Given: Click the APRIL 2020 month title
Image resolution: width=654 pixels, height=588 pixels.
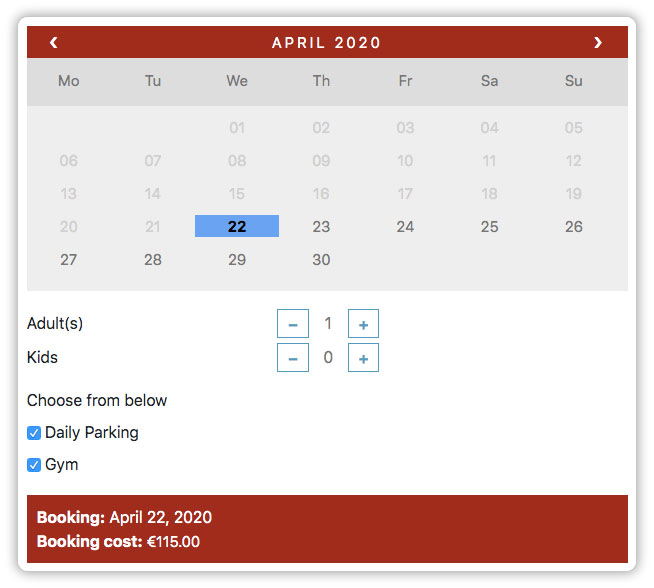Looking at the screenshot, I should [x=327, y=43].
